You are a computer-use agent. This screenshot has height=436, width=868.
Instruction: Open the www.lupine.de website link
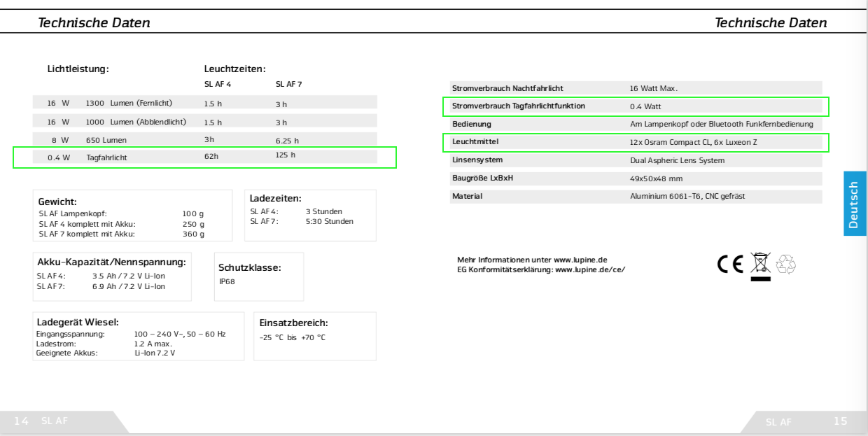(580, 260)
